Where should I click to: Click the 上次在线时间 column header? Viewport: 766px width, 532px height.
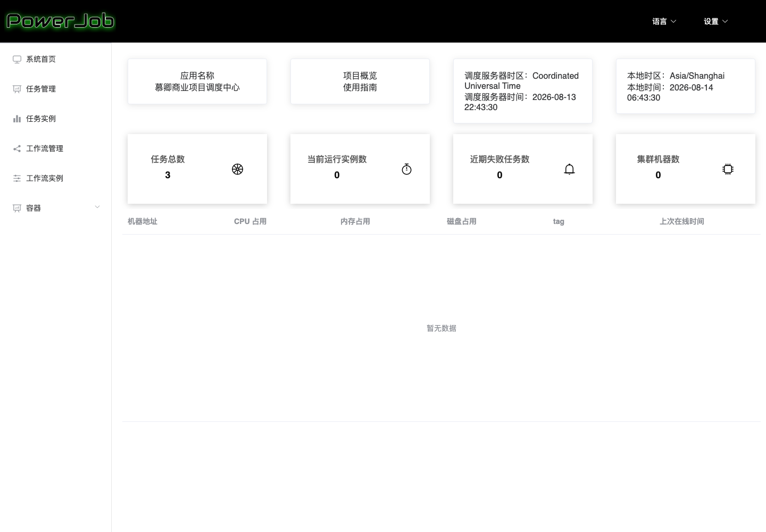click(682, 221)
